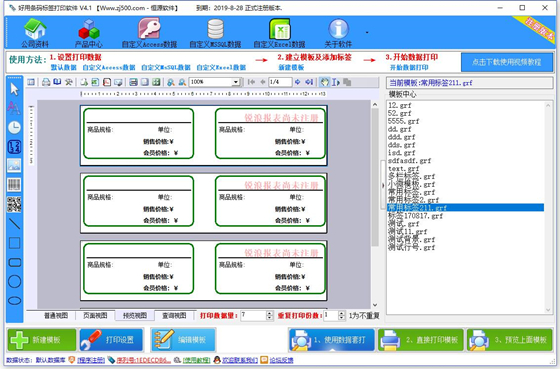Click the preview area vertical scrollbar
This screenshot has height=369, width=560.
pyautogui.click(x=375, y=204)
